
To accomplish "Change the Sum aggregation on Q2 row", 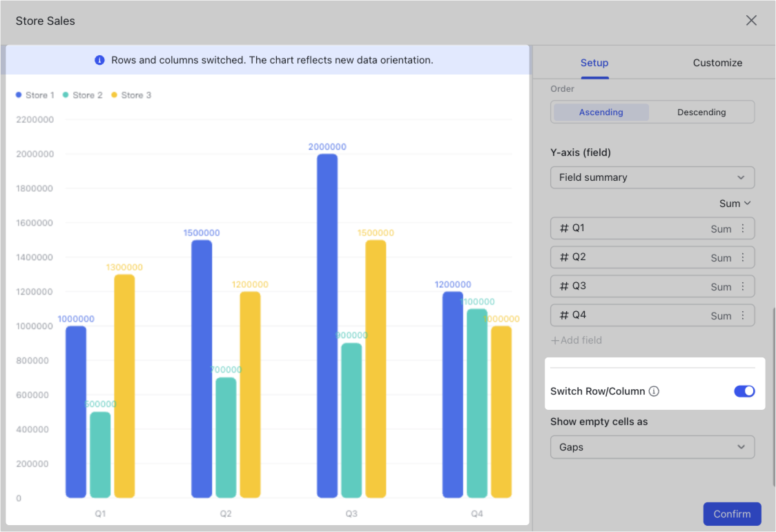I will tap(721, 257).
